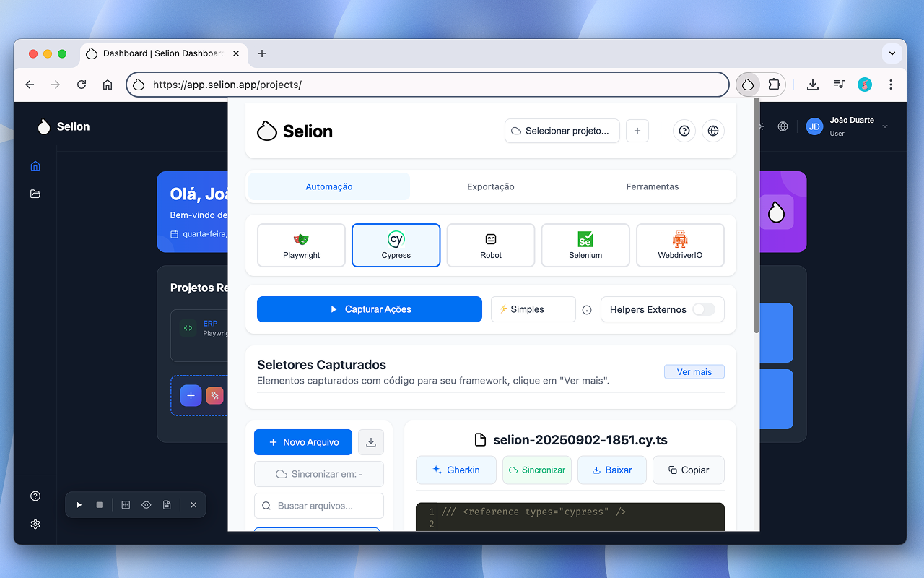Open the Ferramentas tab
The width and height of the screenshot is (924, 578).
pyautogui.click(x=652, y=186)
